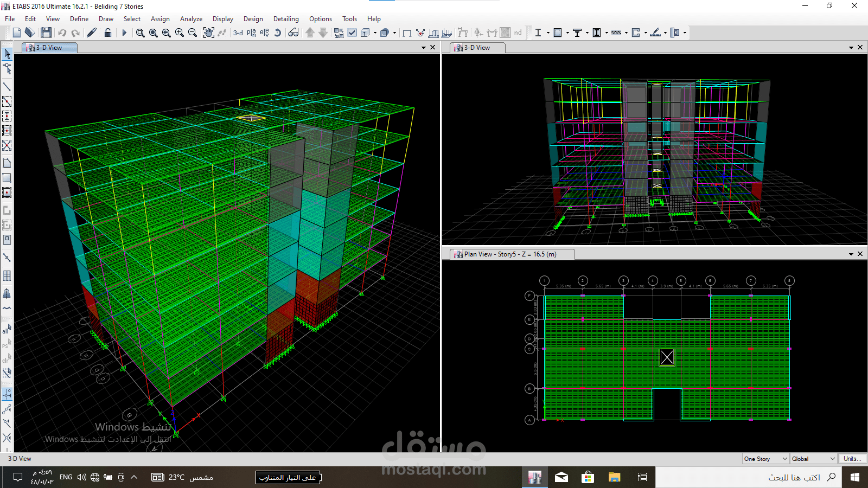Open the Global coordinate system dropdown
Viewport: 868px width, 488px height.
point(813,459)
